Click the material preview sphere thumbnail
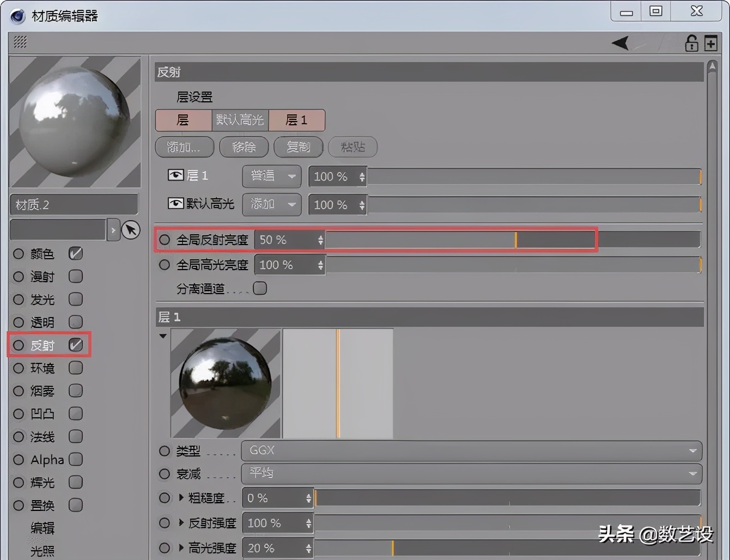 [75, 121]
